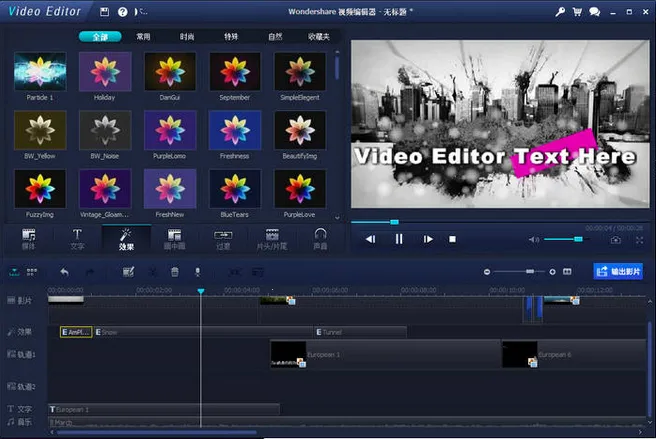The width and height of the screenshot is (656, 439).
Task: Click the microphone voiceover icon
Action: [x=198, y=271]
